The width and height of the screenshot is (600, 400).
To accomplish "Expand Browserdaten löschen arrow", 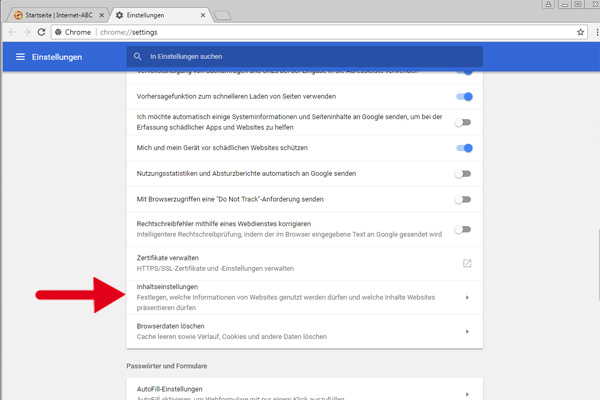I will 467,331.
